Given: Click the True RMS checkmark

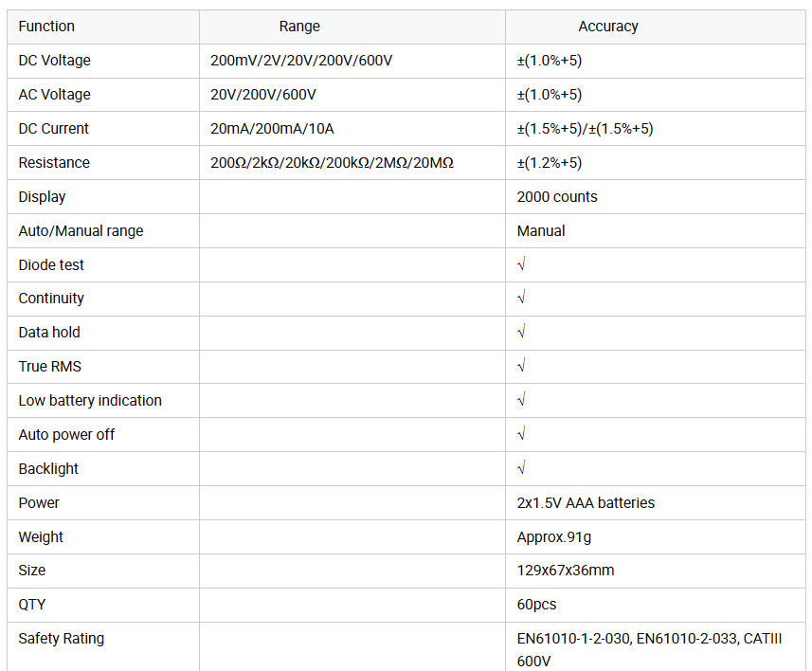Looking at the screenshot, I should pos(521,366).
